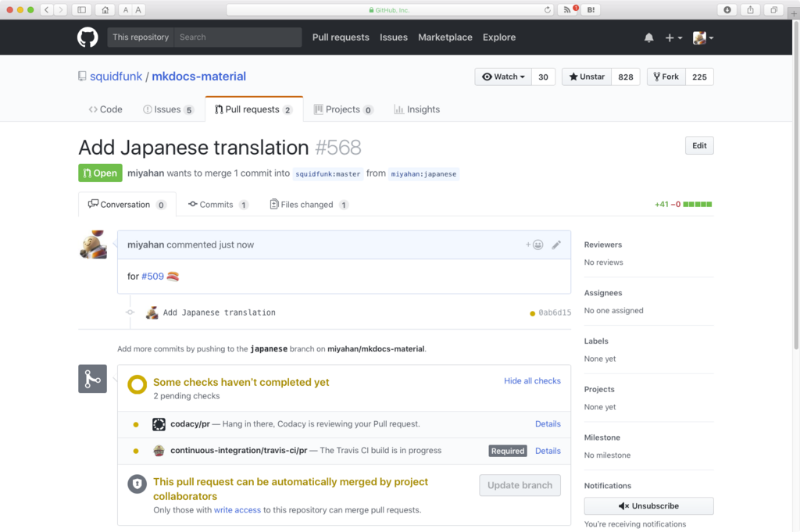Open the miyahan author link in comment header
This screenshot has height=532, width=800.
coord(145,245)
